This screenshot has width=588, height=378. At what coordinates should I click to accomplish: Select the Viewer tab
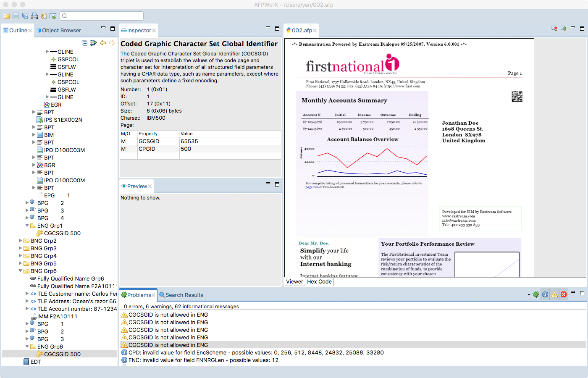pos(294,282)
